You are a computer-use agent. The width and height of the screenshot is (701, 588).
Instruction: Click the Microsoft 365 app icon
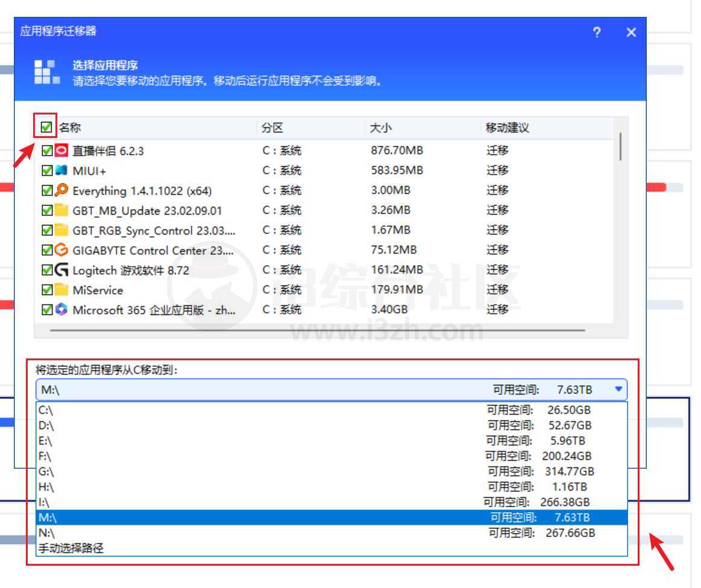61,309
